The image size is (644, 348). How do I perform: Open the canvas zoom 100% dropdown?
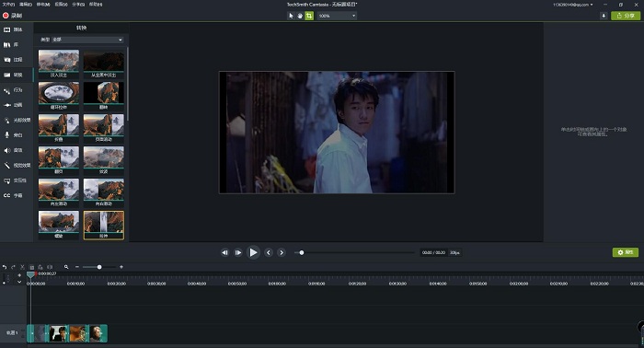[337, 16]
